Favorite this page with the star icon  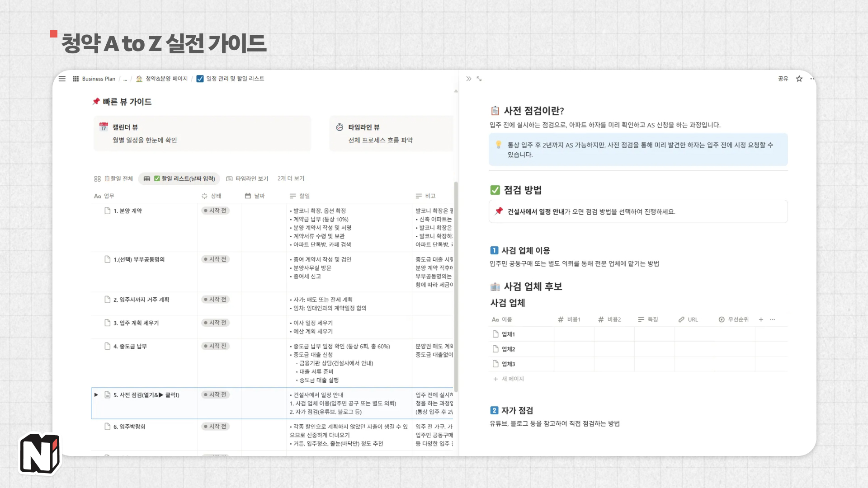point(799,79)
